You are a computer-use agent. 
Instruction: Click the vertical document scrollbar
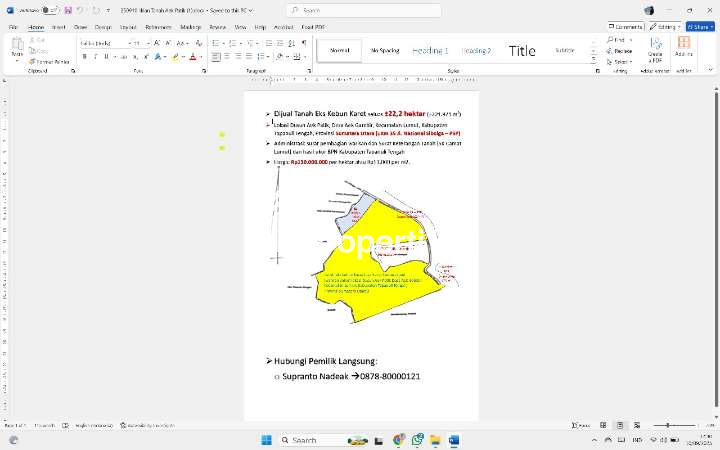(715, 248)
